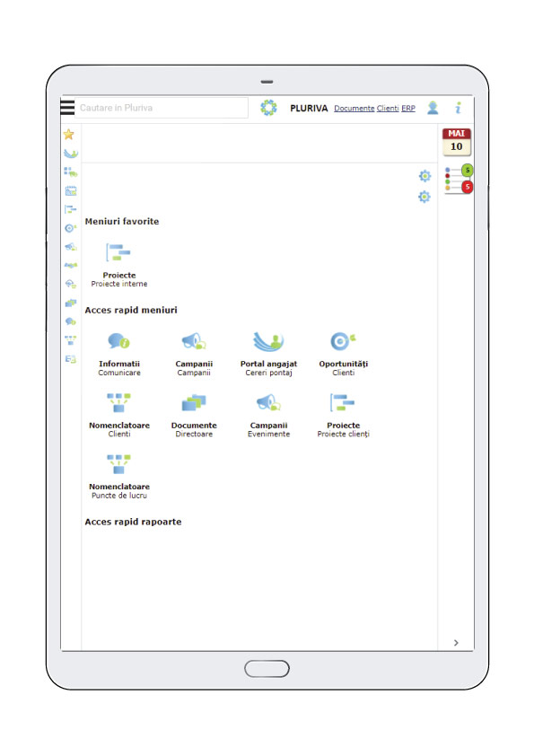Image resolution: width=534 pixels, height=756 pixels.
Task: Open Proiecte clienți shortcut
Action: (343, 415)
